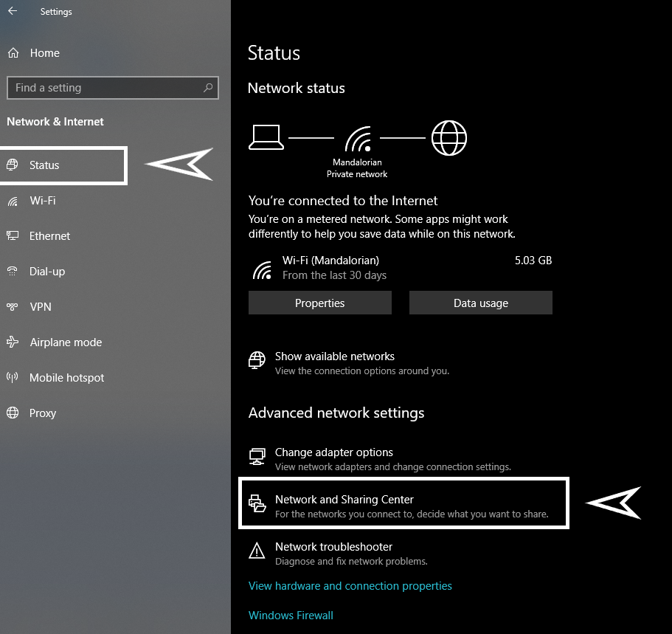The height and width of the screenshot is (634, 672).
Task: Click the back arrow in Settings
Action: pyautogui.click(x=13, y=11)
